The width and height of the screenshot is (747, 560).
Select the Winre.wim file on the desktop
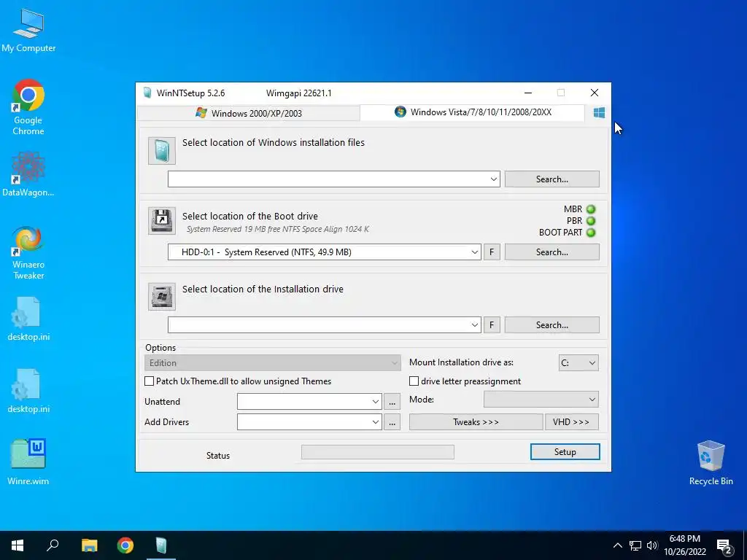pyautogui.click(x=28, y=462)
